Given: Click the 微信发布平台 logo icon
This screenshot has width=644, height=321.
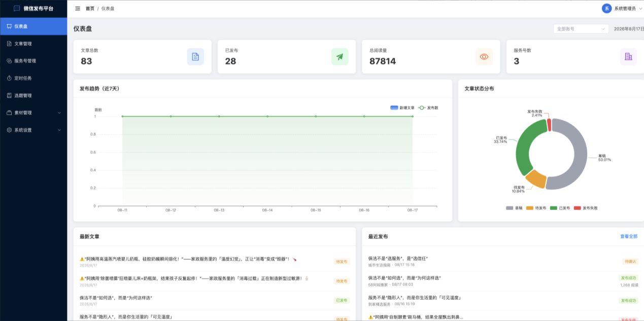Looking at the screenshot, I should tap(17, 9).
